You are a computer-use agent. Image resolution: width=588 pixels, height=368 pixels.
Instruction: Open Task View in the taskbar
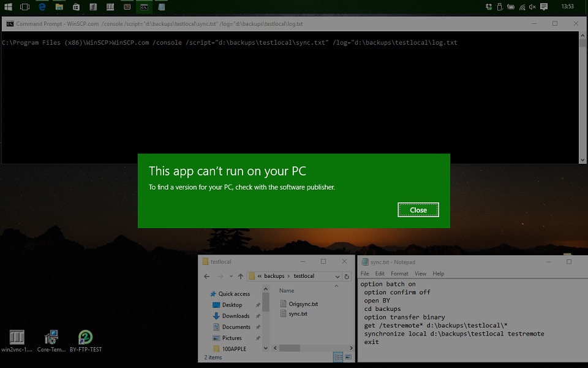tap(24, 7)
